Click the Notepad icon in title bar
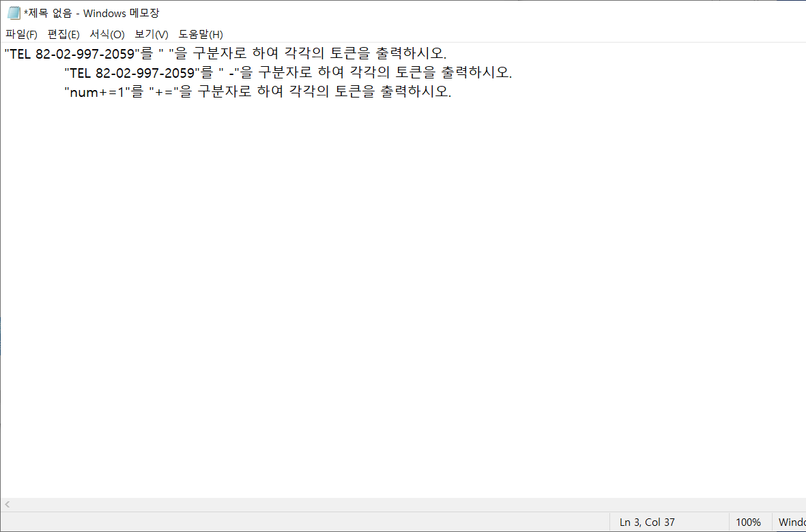The image size is (806, 532). [x=14, y=14]
